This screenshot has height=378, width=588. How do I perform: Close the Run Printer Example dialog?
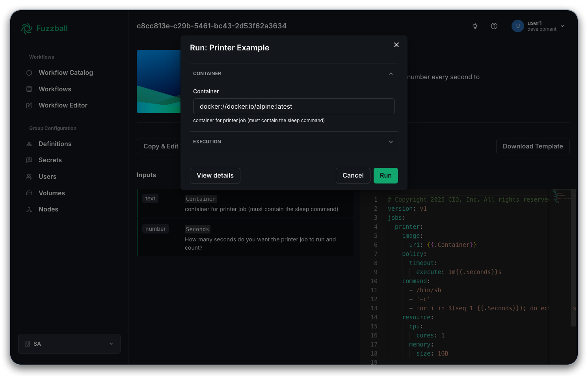tap(396, 45)
